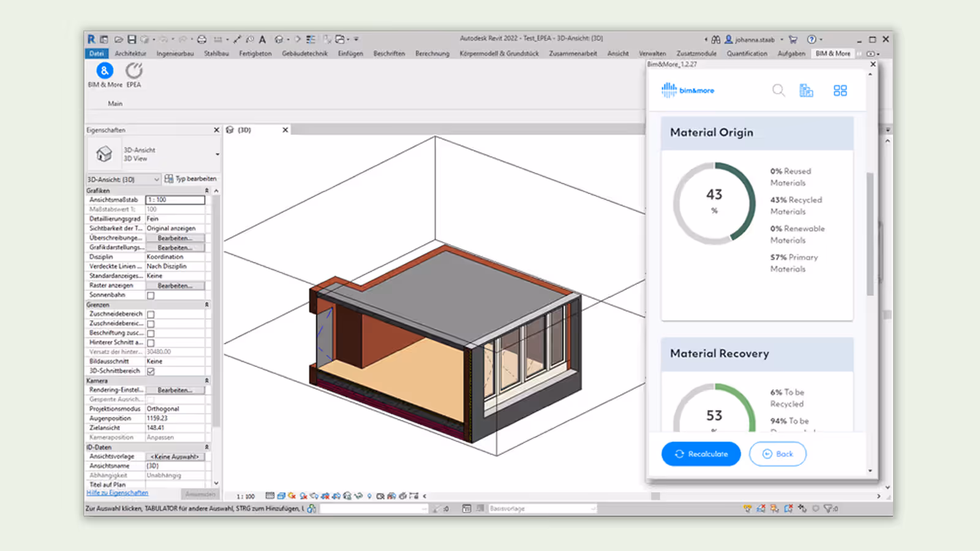Click the search icon in bim&more panel
The image size is (980, 551).
pos(778,91)
